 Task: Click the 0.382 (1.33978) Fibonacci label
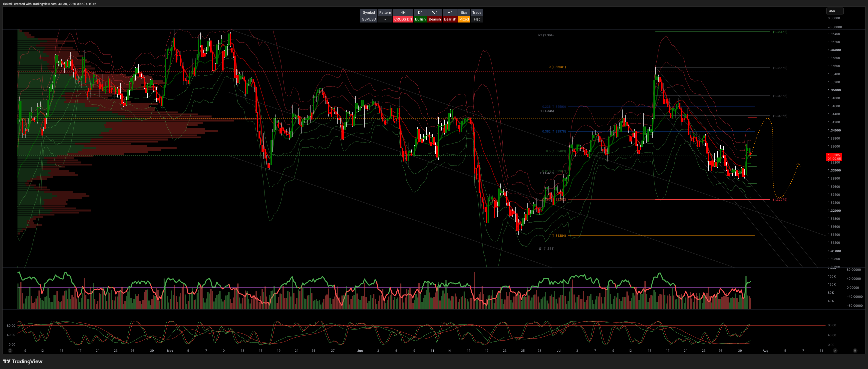coord(554,131)
